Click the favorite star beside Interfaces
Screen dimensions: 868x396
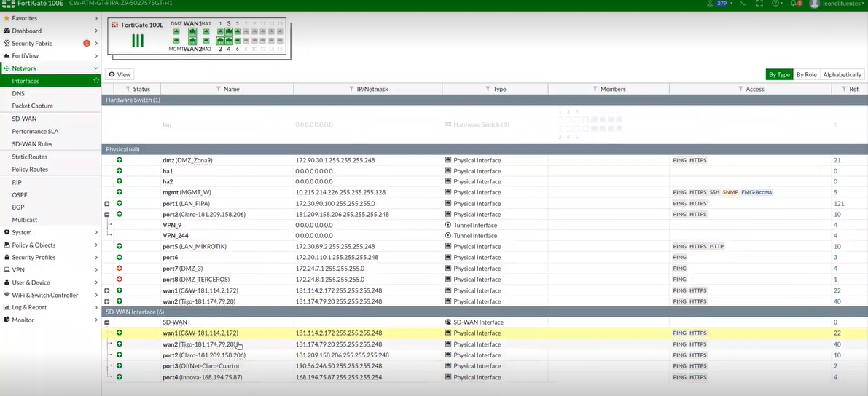96,81
